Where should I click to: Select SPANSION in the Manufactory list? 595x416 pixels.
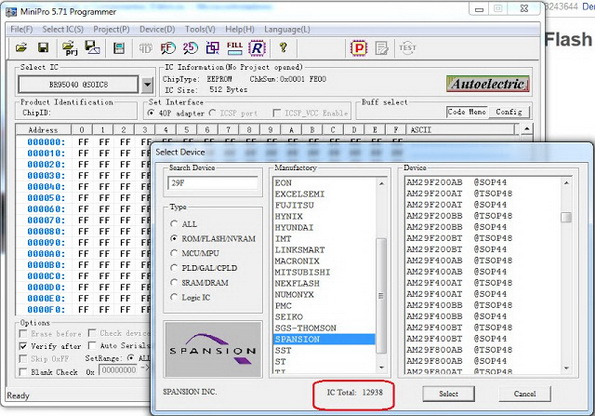click(324, 339)
